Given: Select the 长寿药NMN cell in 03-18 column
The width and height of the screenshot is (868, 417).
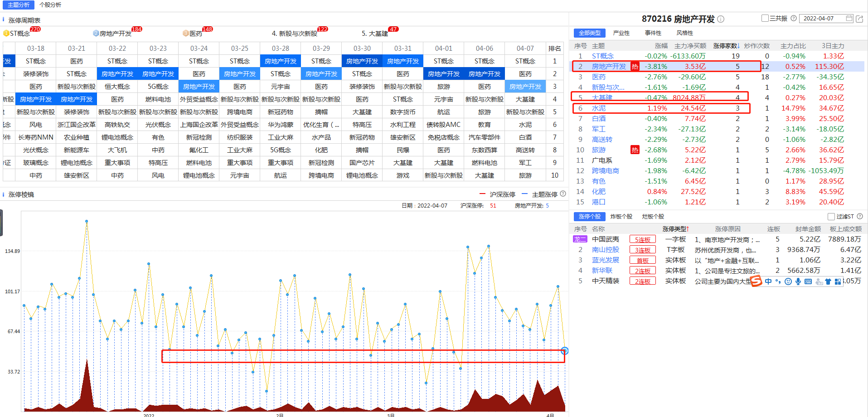Looking at the screenshot, I should pos(36,137).
